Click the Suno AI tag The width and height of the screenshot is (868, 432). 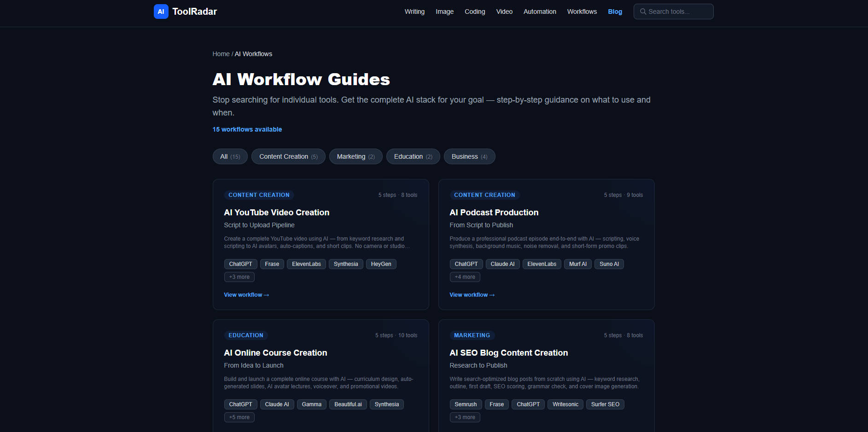click(609, 264)
